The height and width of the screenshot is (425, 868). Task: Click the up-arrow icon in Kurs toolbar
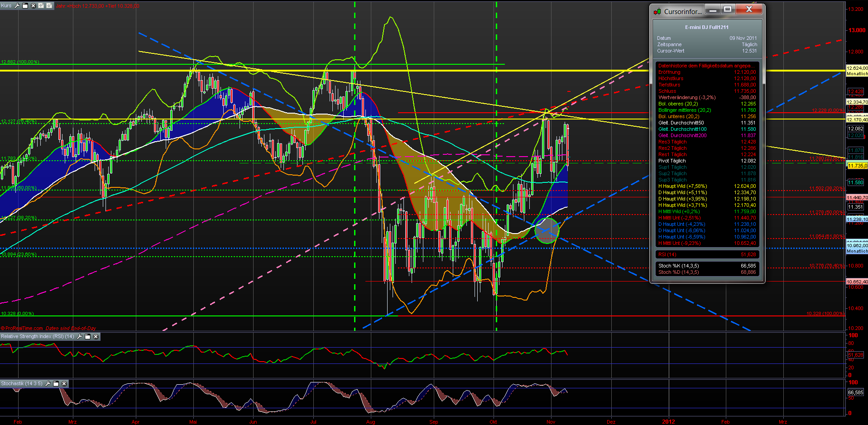coord(41,6)
